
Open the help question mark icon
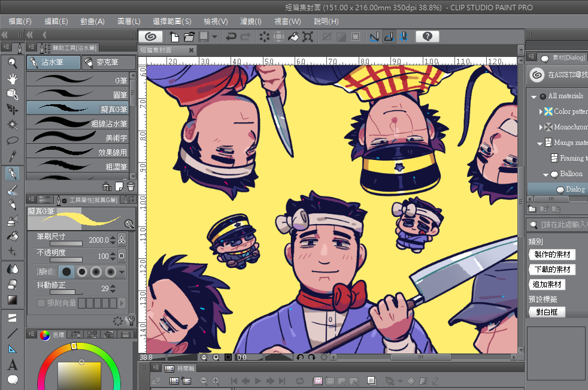click(427, 37)
